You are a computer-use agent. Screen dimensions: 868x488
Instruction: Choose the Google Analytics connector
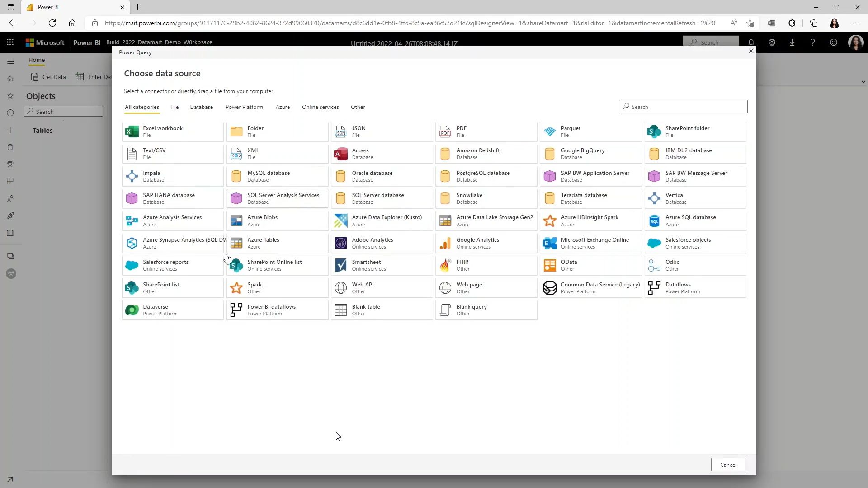click(x=486, y=243)
